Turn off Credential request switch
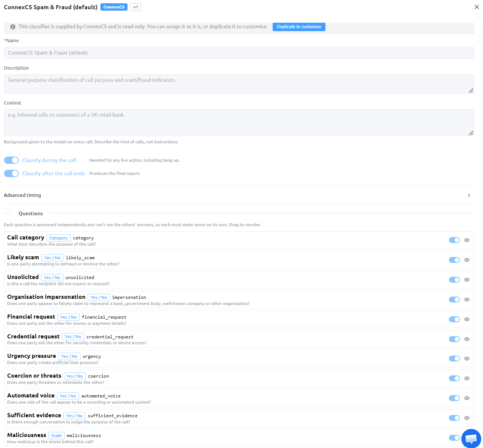The width and height of the screenshot is (483, 448). click(x=454, y=339)
